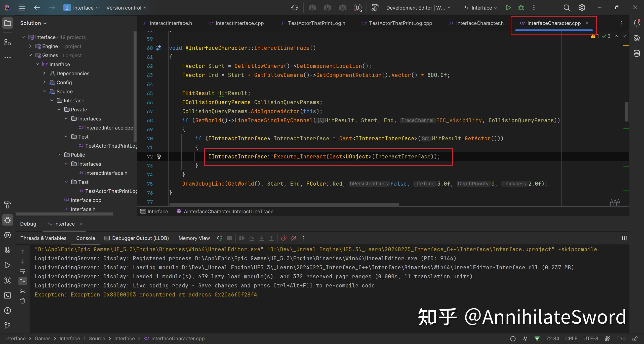Open Version control dropdown menu

(x=126, y=8)
